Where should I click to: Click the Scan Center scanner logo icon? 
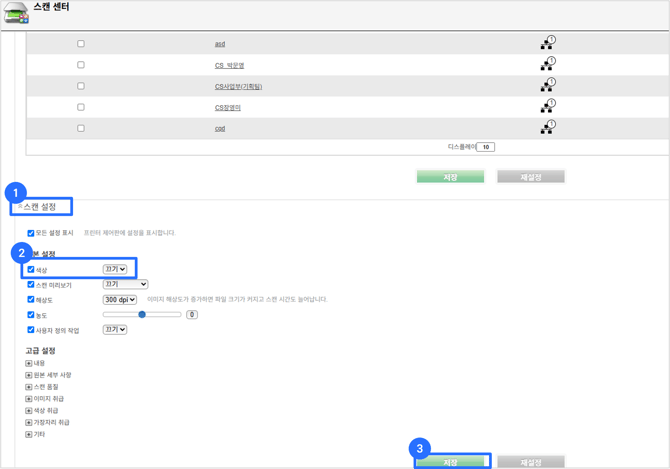16,13
